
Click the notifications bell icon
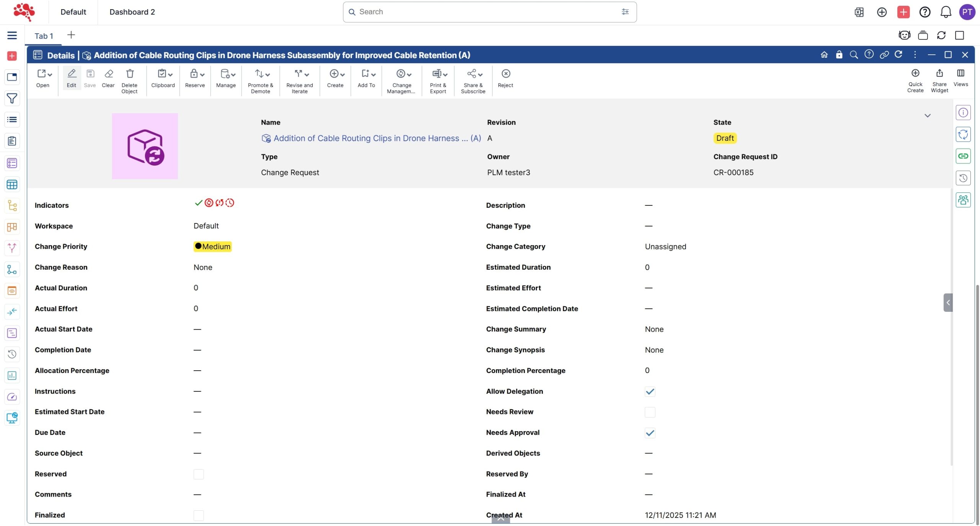(946, 12)
